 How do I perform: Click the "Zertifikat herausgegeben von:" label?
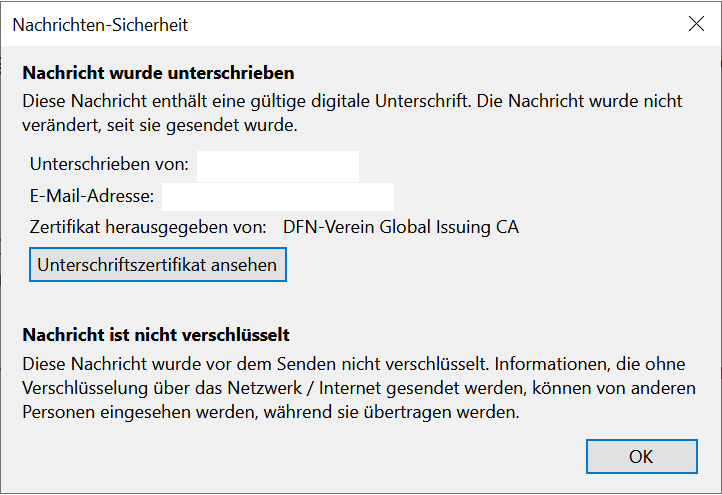pos(148,226)
